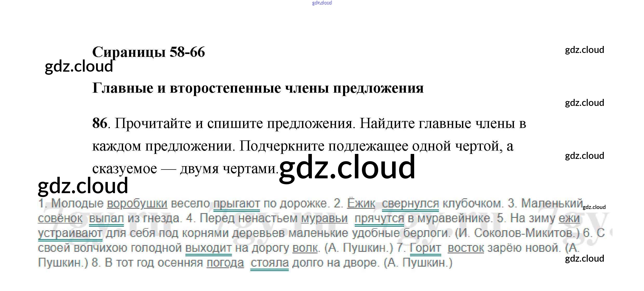Click the underlined word 'совёнок'

[x=60, y=218]
